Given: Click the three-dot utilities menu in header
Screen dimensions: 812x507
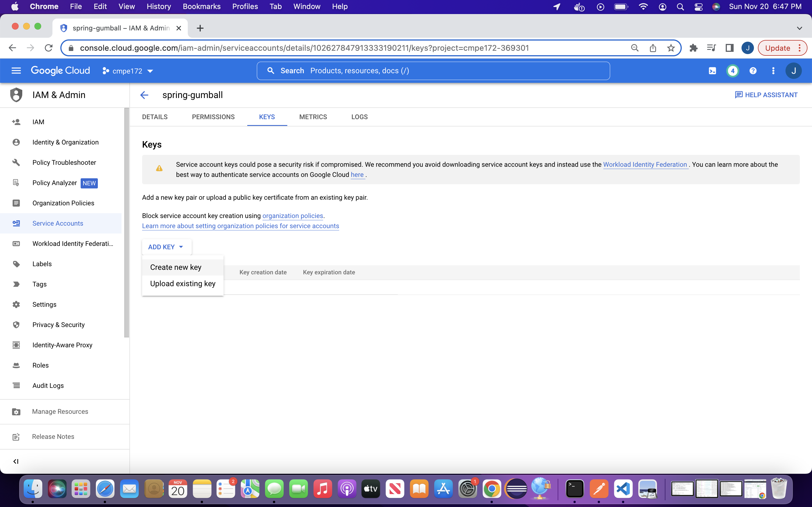Looking at the screenshot, I should (x=773, y=71).
